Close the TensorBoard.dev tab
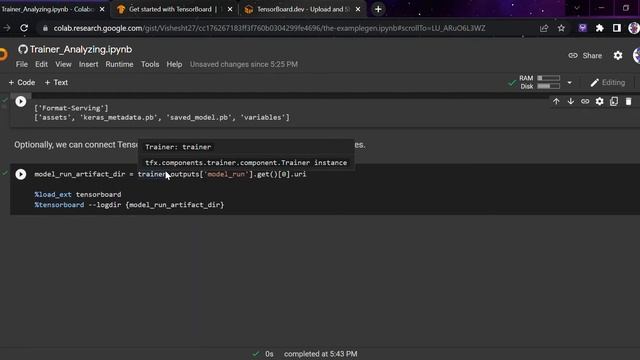Viewport: 640px width, 360px height. click(x=358, y=9)
